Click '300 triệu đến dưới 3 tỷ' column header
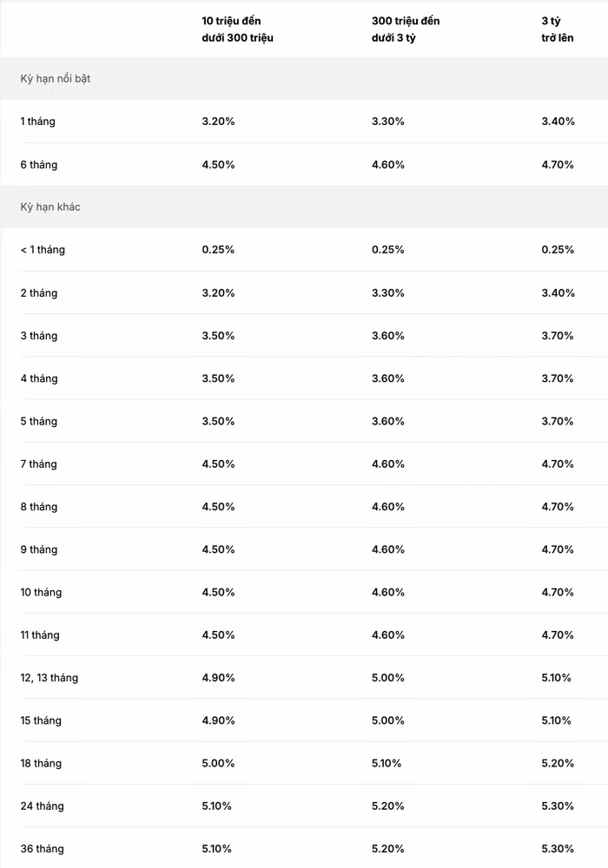This screenshot has width=608, height=868. pyautogui.click(x=405, y=30)
